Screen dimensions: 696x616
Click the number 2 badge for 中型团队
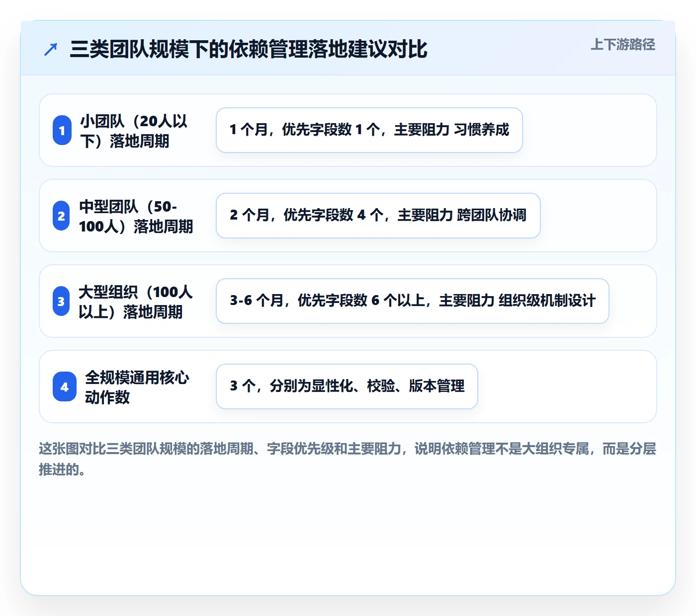(x=61, y=216)
